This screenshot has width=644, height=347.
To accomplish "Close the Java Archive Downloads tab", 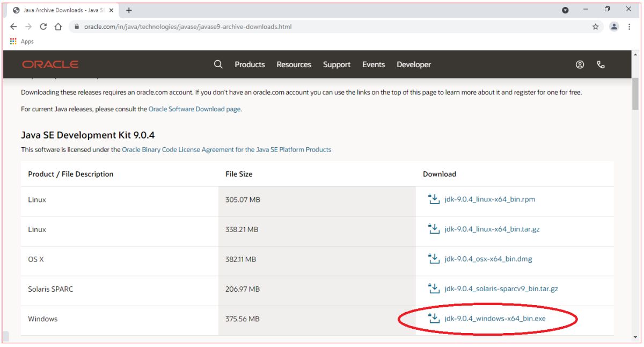I will click(x=111, y=10).
